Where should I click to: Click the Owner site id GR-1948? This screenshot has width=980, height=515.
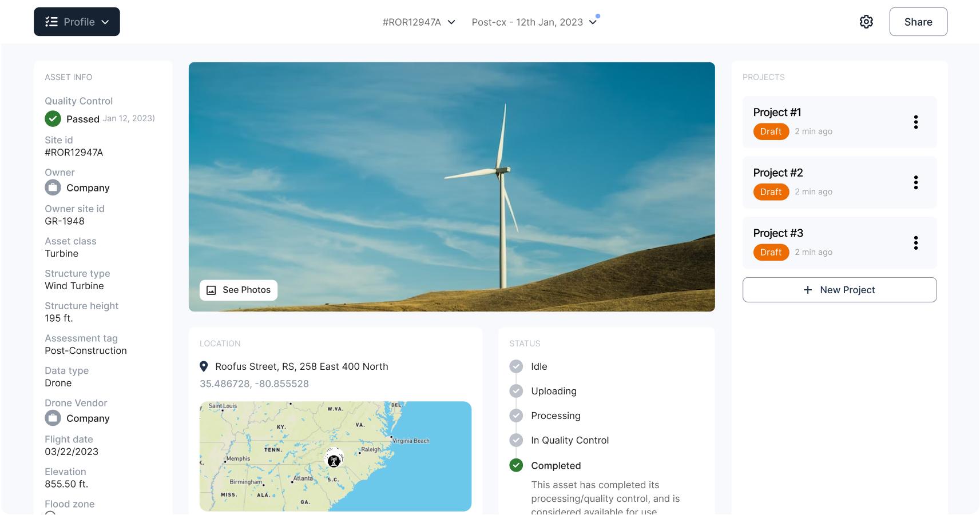65,221
